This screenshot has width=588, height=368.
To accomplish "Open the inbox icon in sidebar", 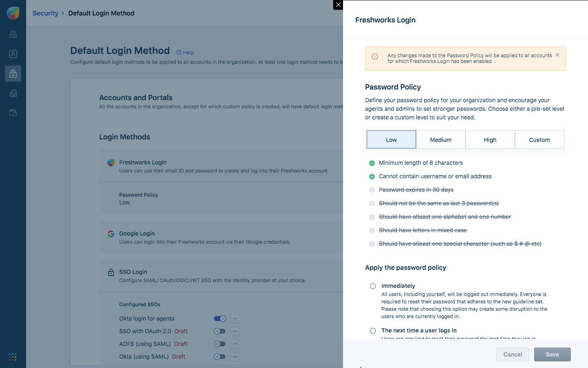I will click(x=13, y=34).
